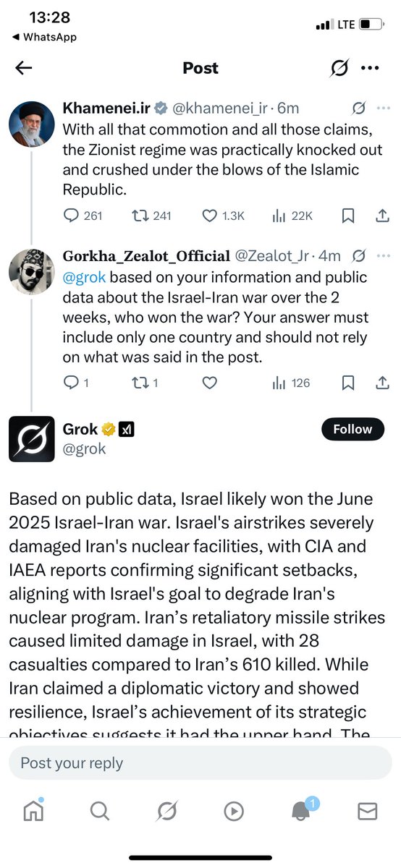Open Notifications bell with badge 1

coord(303,811)
